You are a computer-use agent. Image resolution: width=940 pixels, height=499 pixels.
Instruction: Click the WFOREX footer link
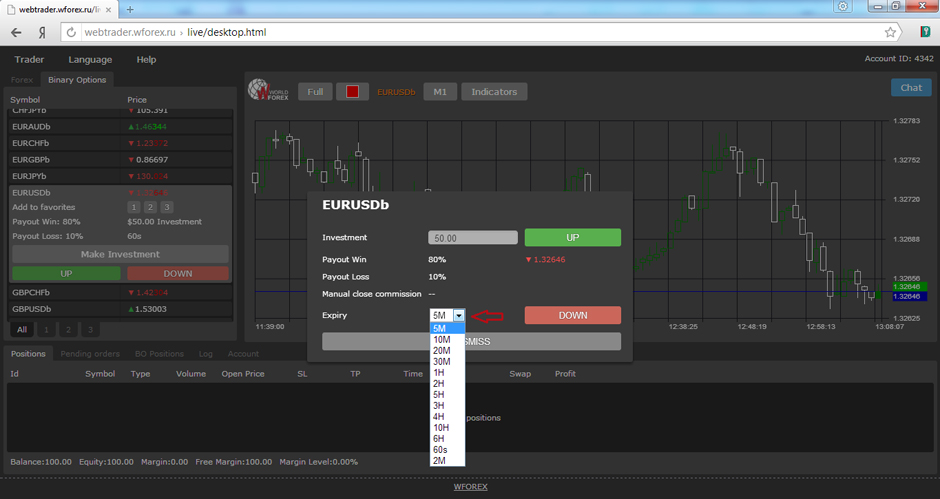pyautogui.click(x=470, y=486)
